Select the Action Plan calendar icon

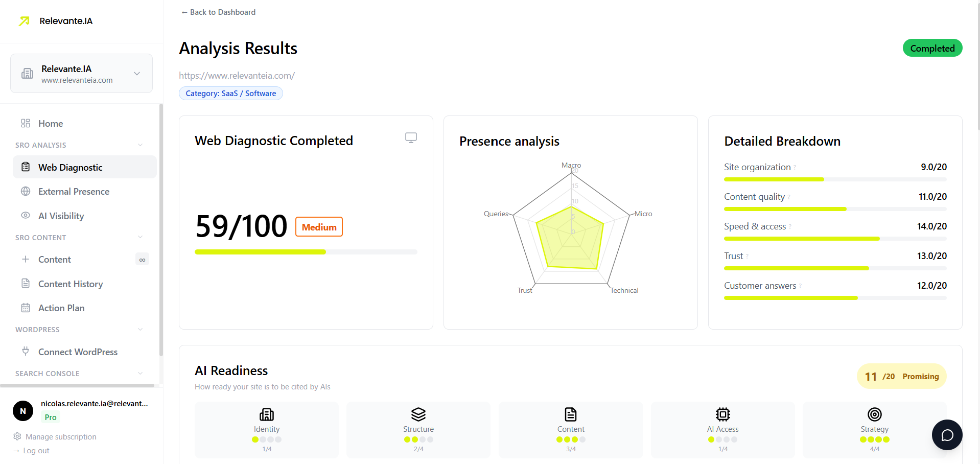pos(25,308)
